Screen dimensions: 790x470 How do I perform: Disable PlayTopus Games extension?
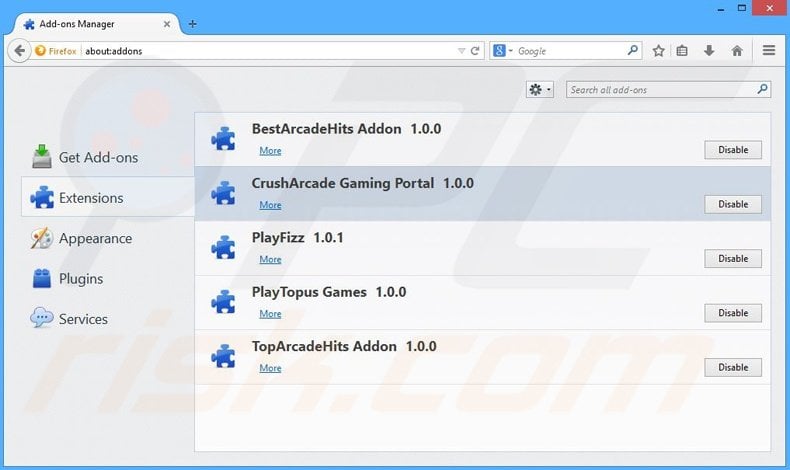pyautogui.click(x=733, y=313)
